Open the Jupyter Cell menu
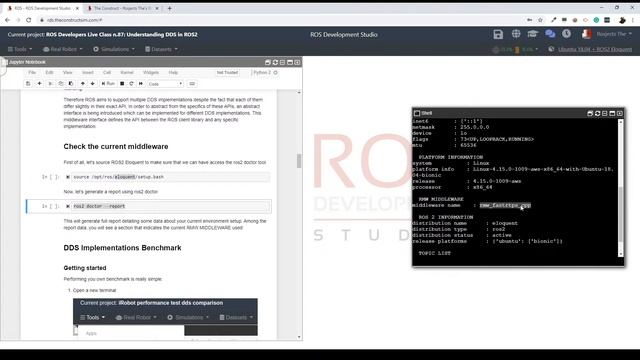 (107, 72)
